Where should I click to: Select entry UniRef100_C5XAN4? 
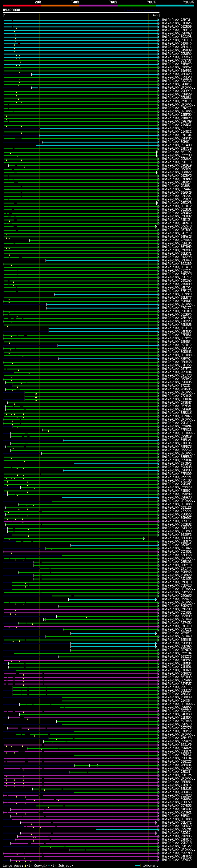coord(177,426)
